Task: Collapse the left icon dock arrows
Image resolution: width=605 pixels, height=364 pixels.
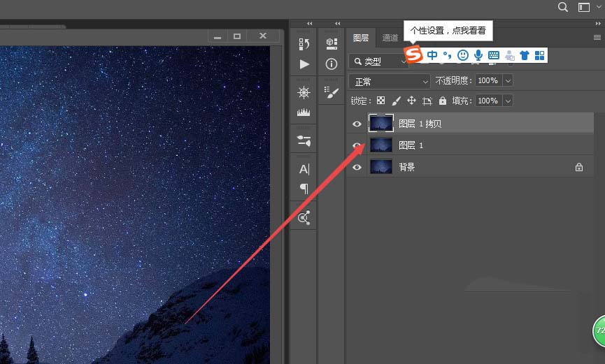Action: click(x=309, y=24)
